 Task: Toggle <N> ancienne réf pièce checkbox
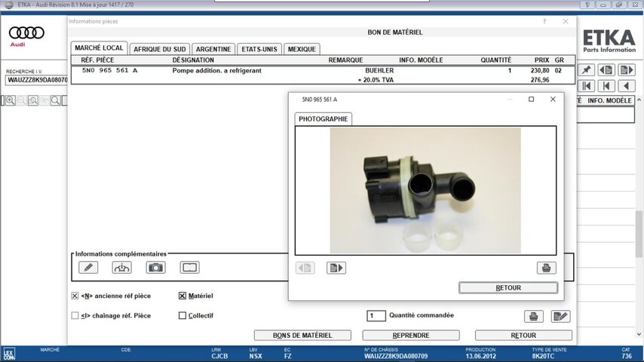75,296
